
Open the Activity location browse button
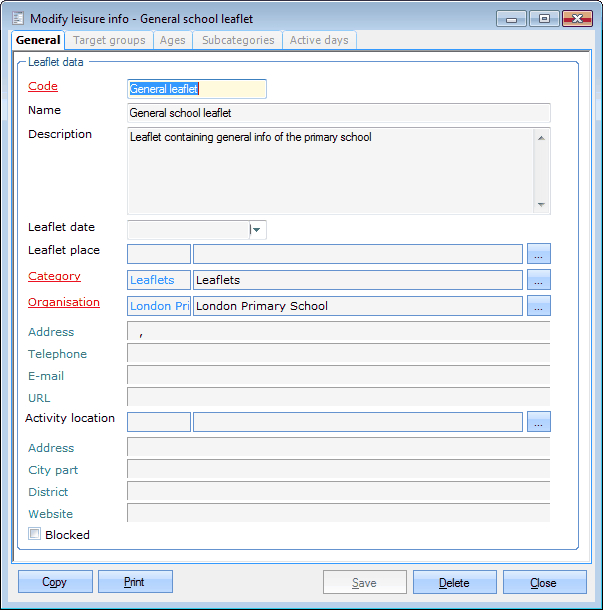click(x=538, y=422)
